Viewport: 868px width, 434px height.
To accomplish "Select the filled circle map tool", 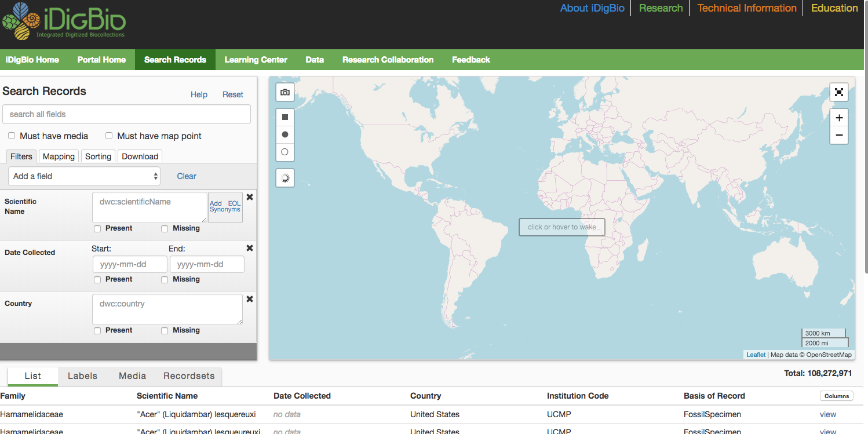I will [x=285, y=134].
